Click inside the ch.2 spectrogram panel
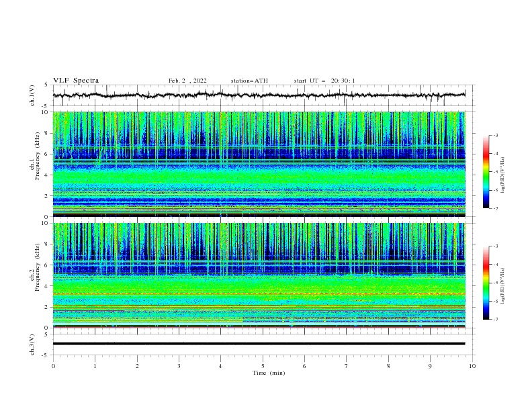The height and width of the screenshot is (411, 532). [259, 275]
